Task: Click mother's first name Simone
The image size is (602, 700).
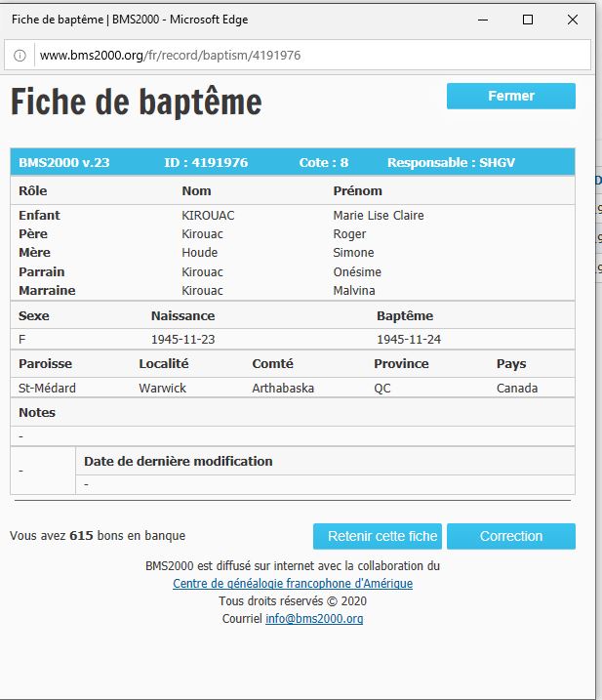Action: [x=353, y=253]
